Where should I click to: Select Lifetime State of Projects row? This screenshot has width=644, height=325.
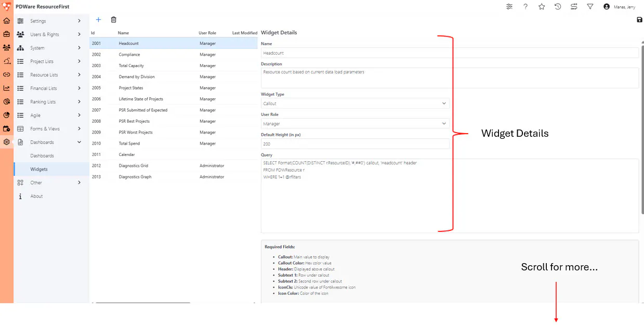174,99
